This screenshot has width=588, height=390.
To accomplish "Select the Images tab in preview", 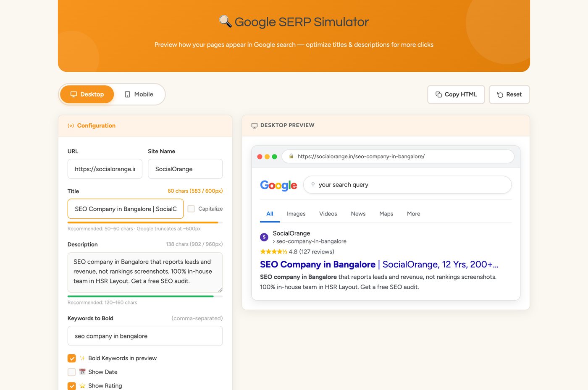I will [x=296, y=214].
